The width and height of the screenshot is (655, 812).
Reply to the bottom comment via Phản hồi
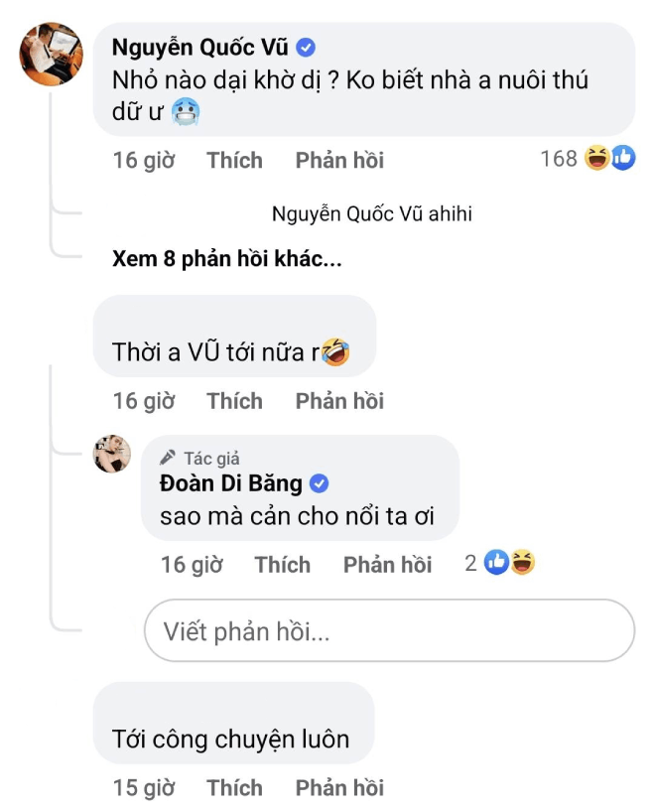pyautogui.click(x=339, y=787)
